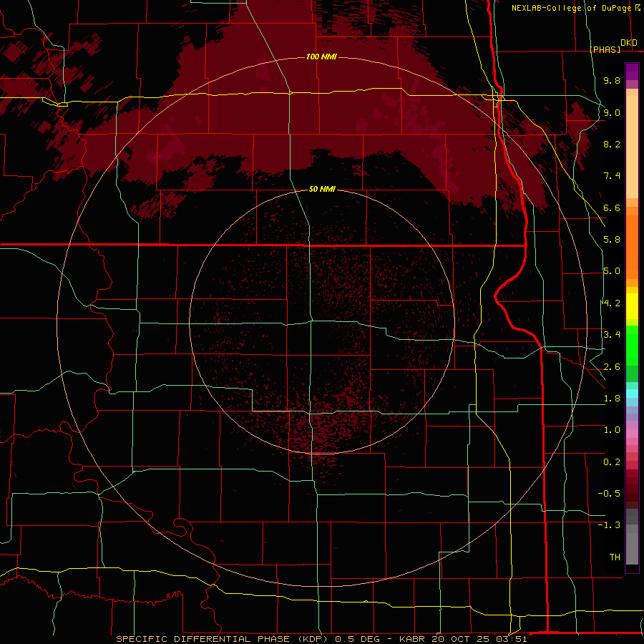Click the 1.8 value on the scale

(612, 399)
